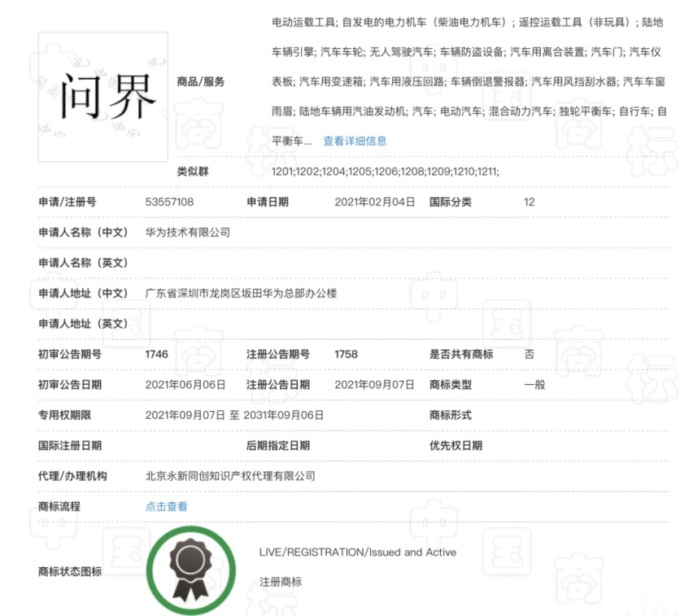Select the international class value 12
Viewport: 693px width, 616px height.
(x=529, y=202)
